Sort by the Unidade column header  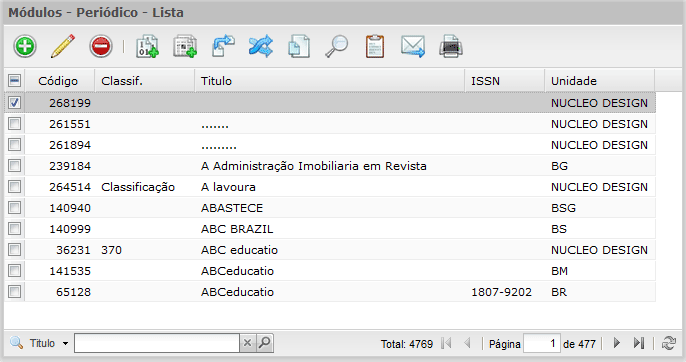[x=600, y=81]
